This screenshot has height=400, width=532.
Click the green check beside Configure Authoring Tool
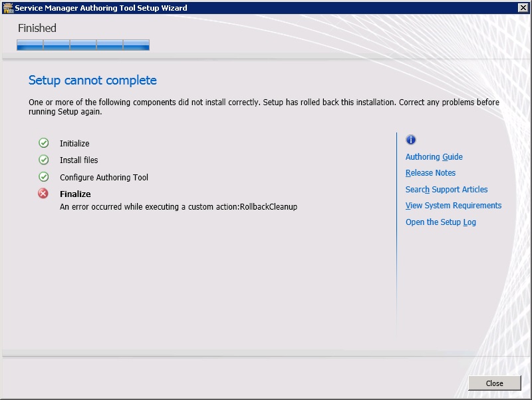pos(43,176)
